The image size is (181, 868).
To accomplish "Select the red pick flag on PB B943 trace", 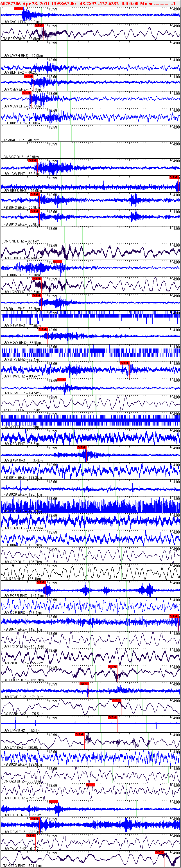I will click(35, 194).
